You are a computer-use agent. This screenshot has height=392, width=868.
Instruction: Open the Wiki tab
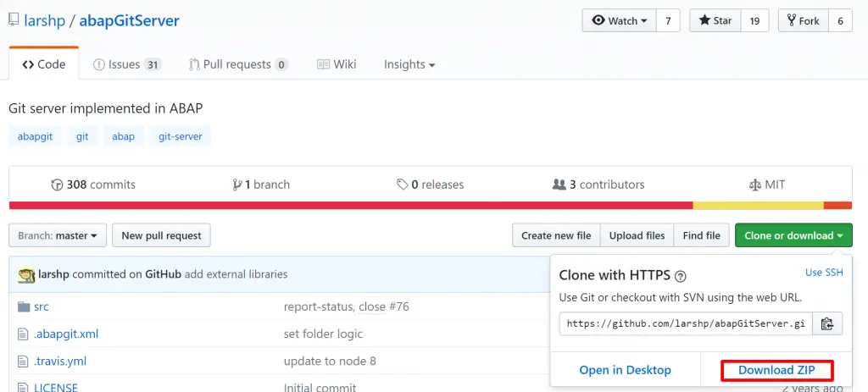point(336,64)
